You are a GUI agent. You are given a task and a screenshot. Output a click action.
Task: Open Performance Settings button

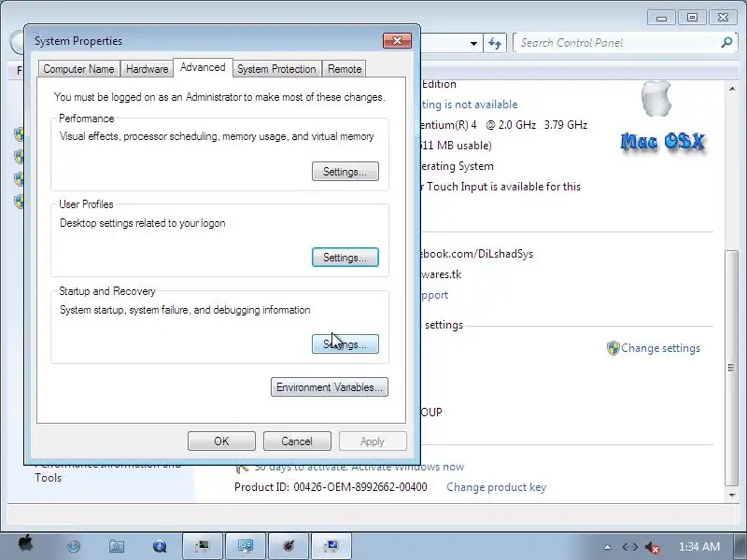tap(345, 172)
